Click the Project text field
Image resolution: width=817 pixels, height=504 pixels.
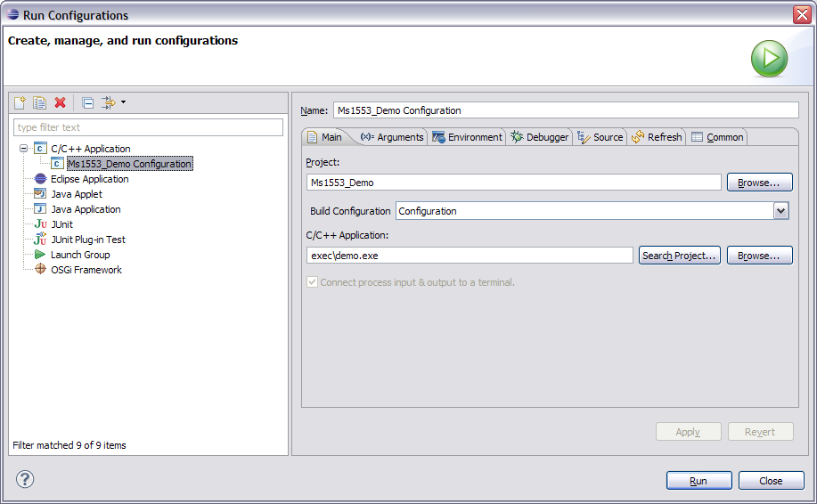(x=514, y=183)
